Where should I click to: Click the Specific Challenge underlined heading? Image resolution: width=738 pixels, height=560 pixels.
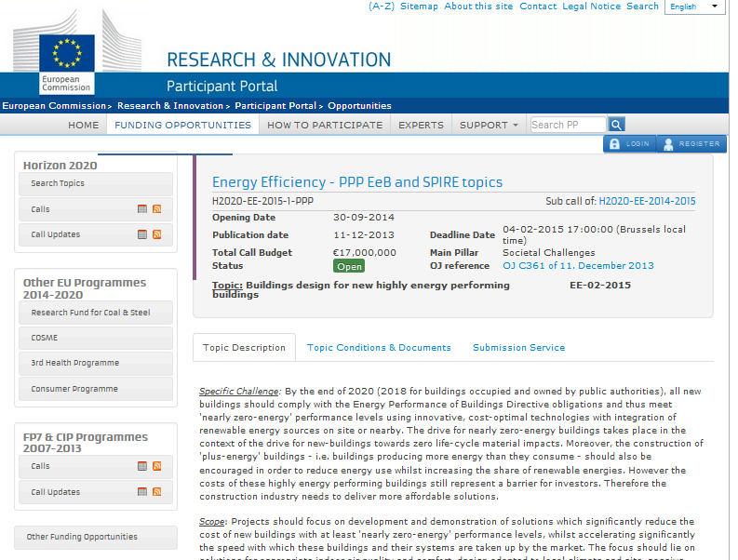(x=239, y=391)
